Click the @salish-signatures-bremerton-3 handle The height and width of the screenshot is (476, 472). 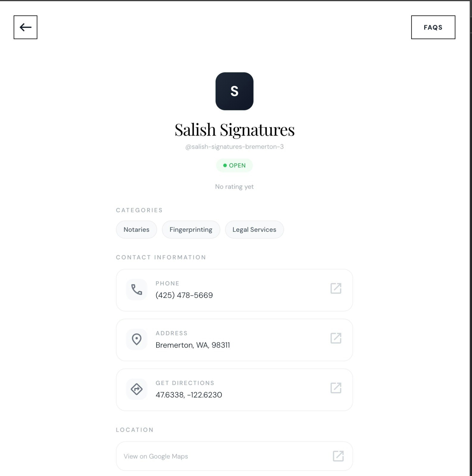pyautogui.click(x=235, y=147)
